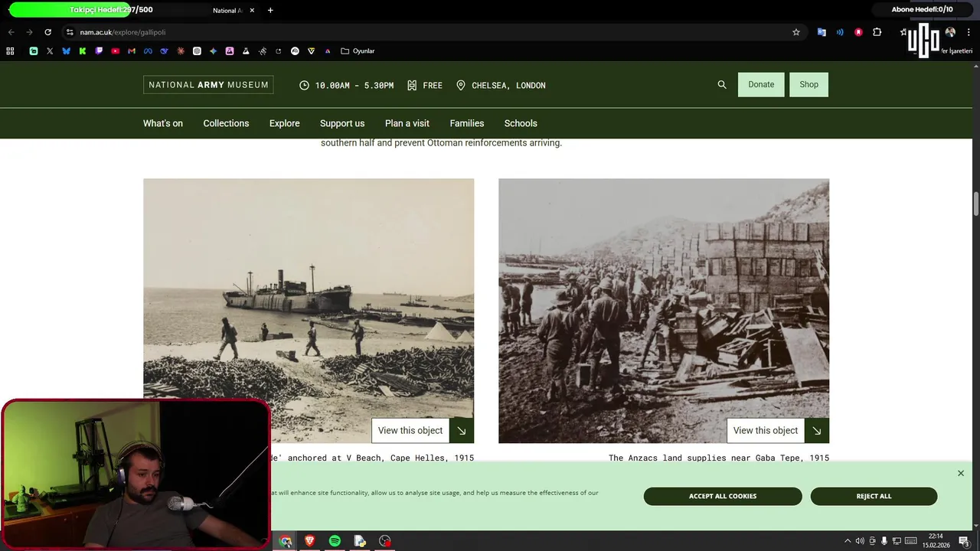Open Brave browser from the taskbar
Viewport: 980px width, 551px height.
click(310, 541)
